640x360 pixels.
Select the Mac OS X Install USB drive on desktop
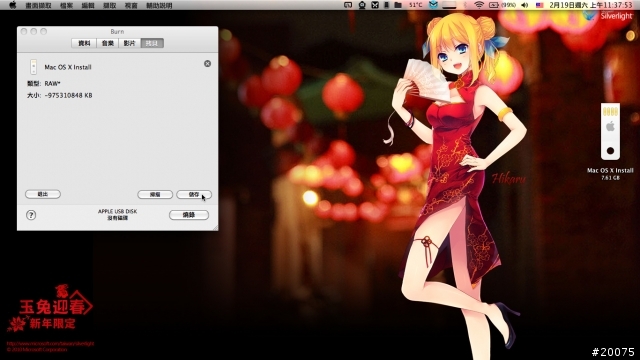pyautogui.click(x=610, y=131)
